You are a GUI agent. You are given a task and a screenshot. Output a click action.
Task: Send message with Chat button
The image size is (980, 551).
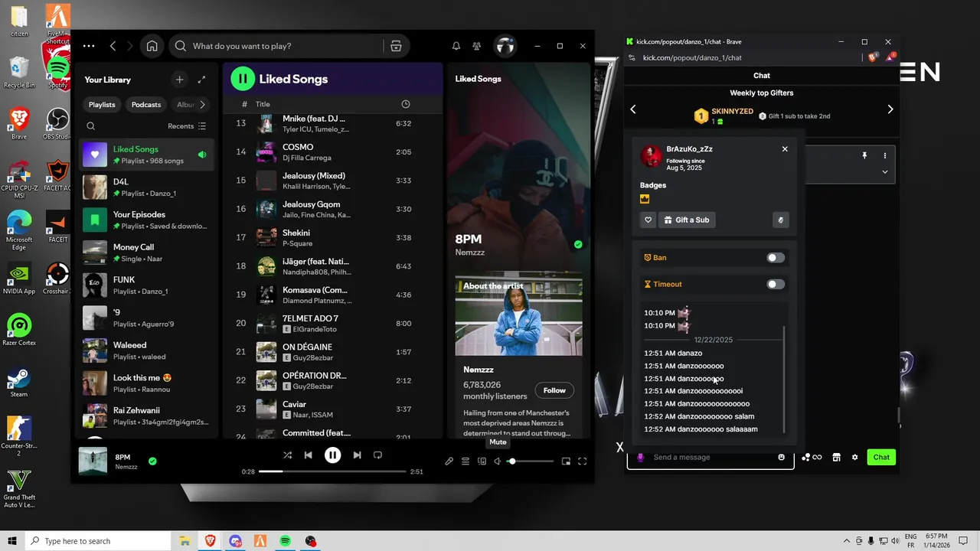point(881,457)
